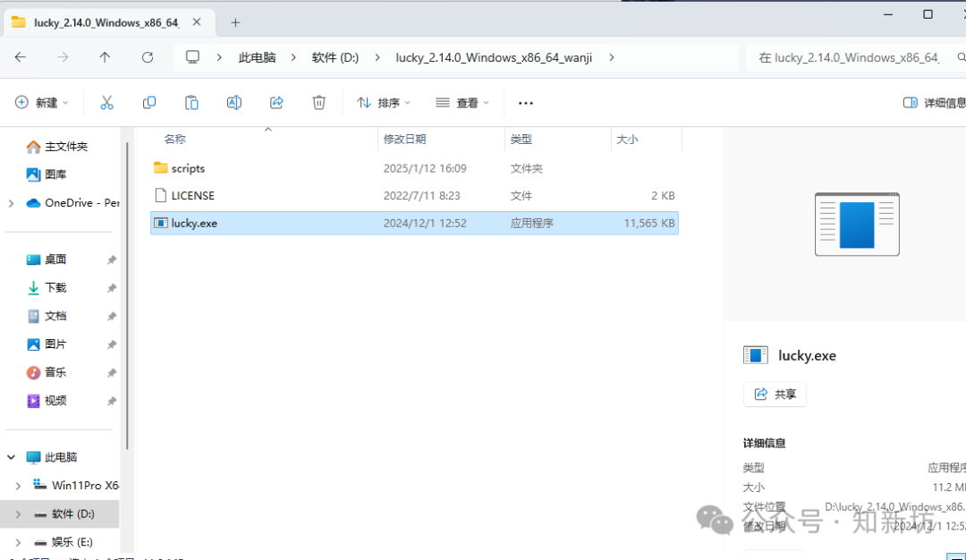Click the Paste clipboard icon
This screenshot has width=966, height=560.
pos(191,103)
